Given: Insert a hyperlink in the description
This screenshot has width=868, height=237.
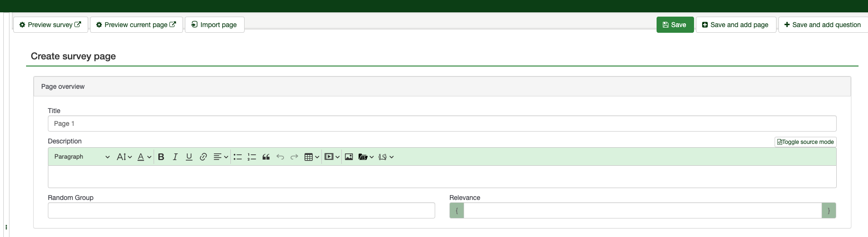Looking at the screenshot, I should [203, 157].
